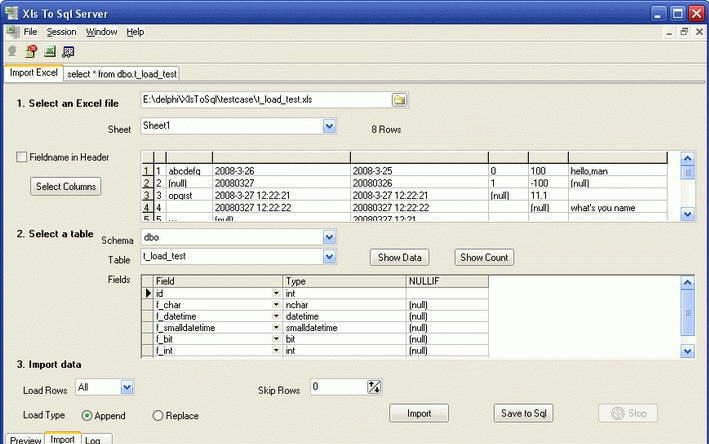Minimize the inner MDI child window
Image resolution: width=709 pixels, height=444 pixels.
pyautogui.click(x=669, y=32)
